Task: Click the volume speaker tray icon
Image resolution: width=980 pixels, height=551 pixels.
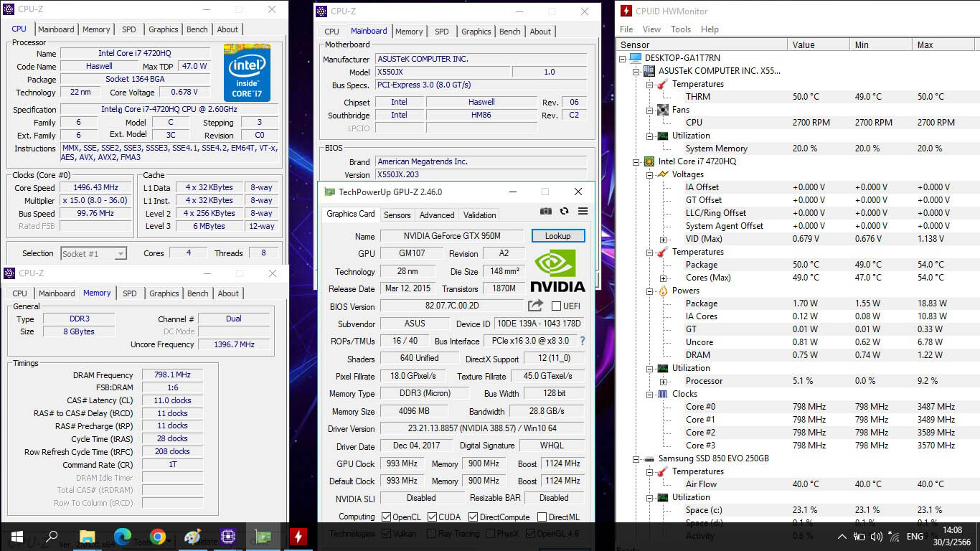Action: (x=876, y=537)
